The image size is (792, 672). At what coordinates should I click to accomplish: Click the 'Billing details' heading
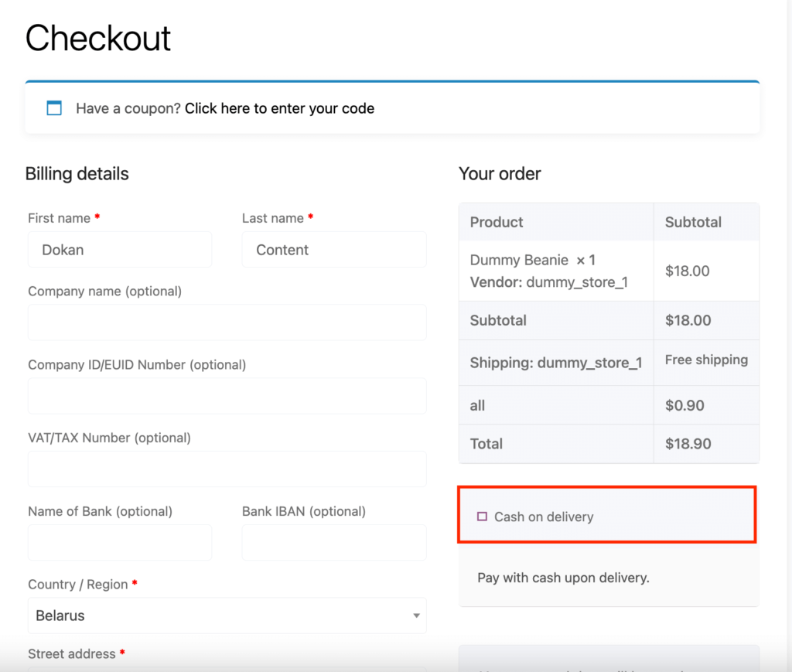pos(77,174)
